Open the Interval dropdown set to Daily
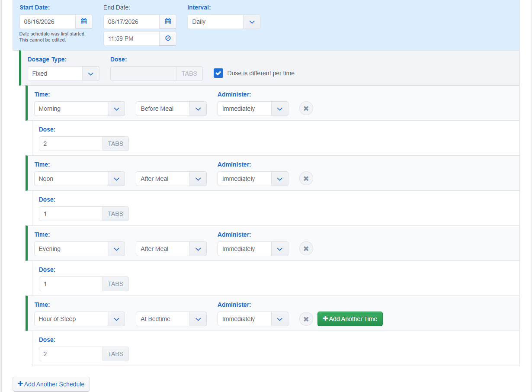Image resolution: width=532 pixels, height=392 pixels. tap(224, 22)
